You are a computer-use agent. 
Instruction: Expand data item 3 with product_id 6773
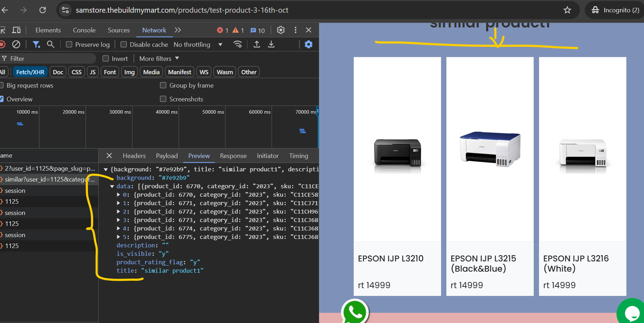pyautogui.click(x=118, y=220)
